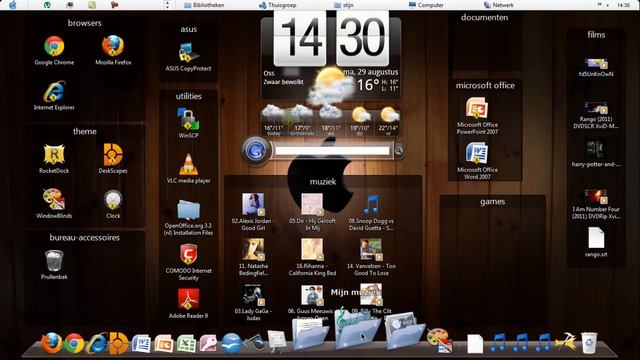
Task: Open Thuisgroep in the top bar
Action: (278, 5)
